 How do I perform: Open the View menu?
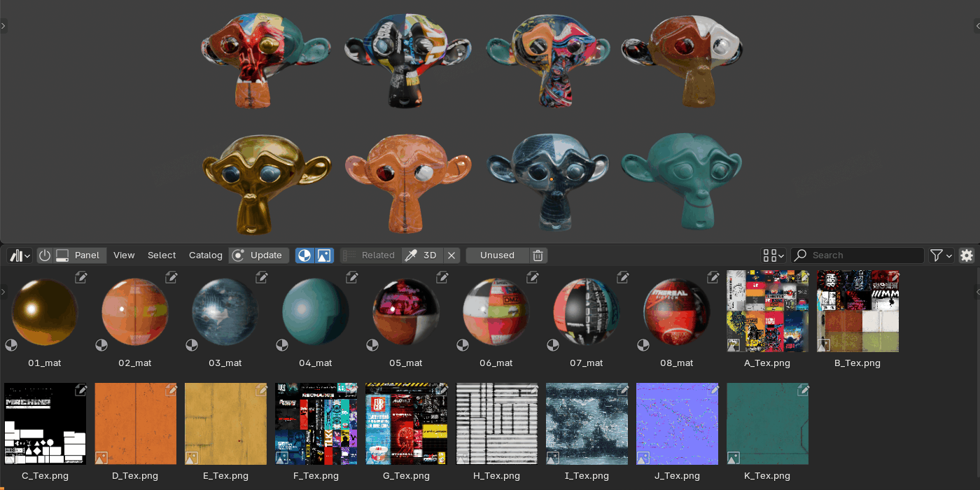(124, 255)
